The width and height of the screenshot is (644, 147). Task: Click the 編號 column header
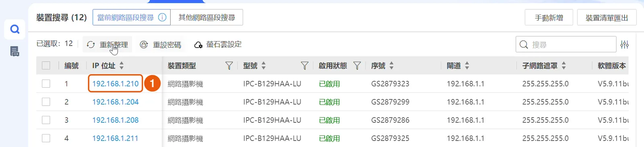coord(72,65)
